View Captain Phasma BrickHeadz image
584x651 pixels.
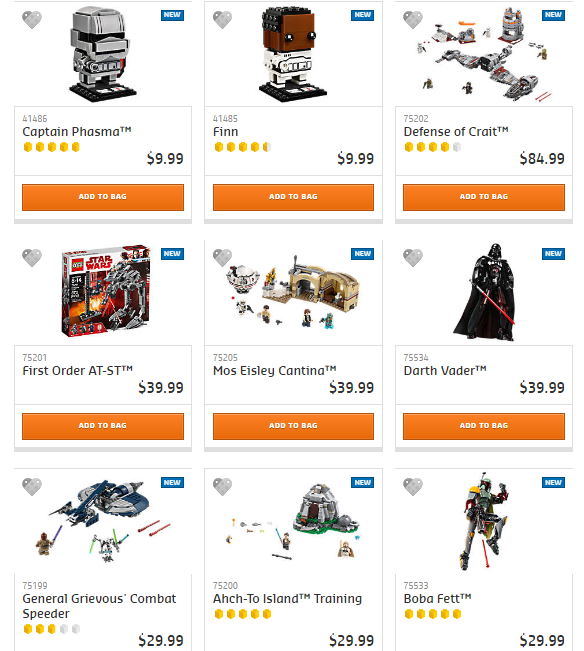103,54
